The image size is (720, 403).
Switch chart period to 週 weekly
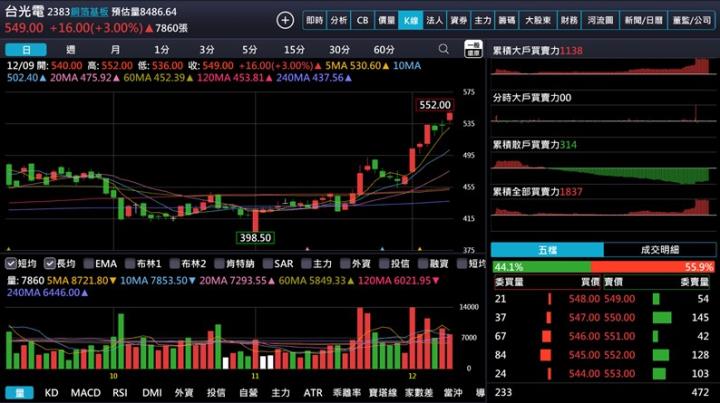[x=71, y=49]
